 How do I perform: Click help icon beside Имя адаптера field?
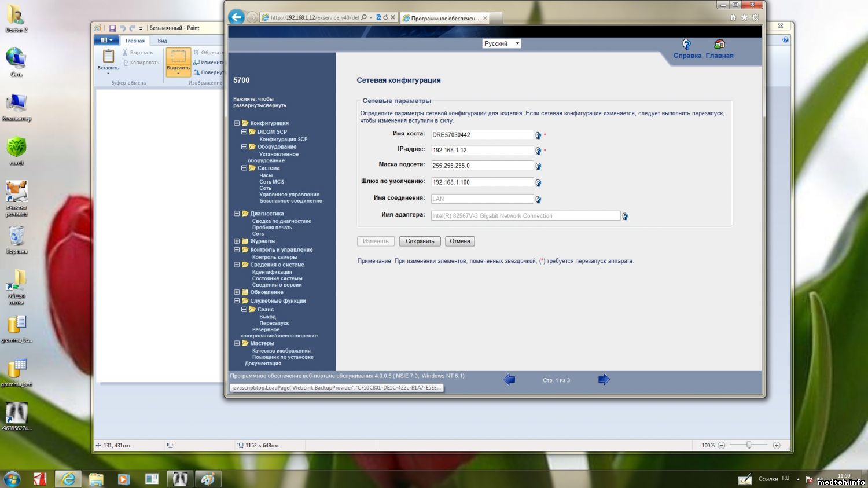point(625,217)
